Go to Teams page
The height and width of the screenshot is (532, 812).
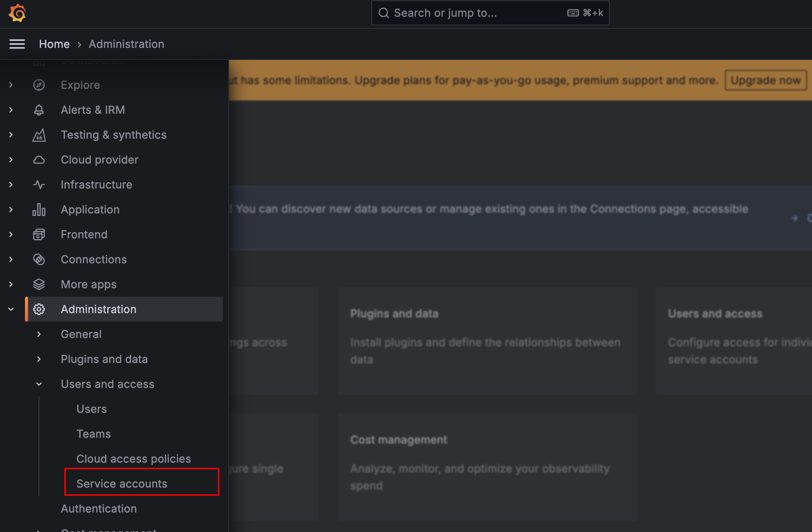coord(94,434)
